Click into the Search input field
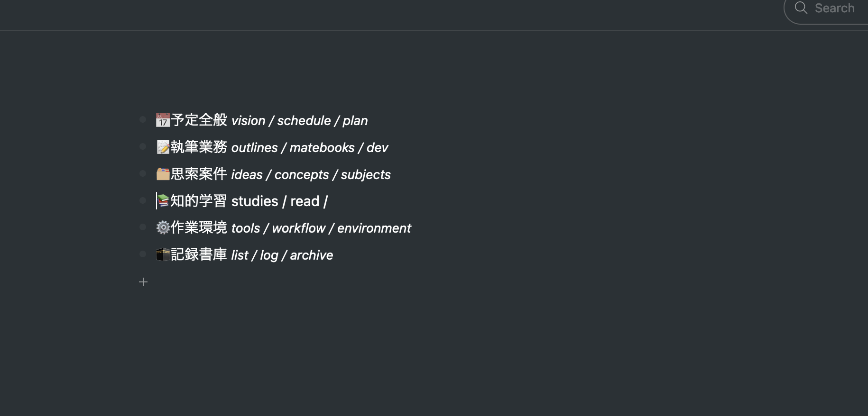The height and width of the screenshot is (416, 868). point(834,8)
